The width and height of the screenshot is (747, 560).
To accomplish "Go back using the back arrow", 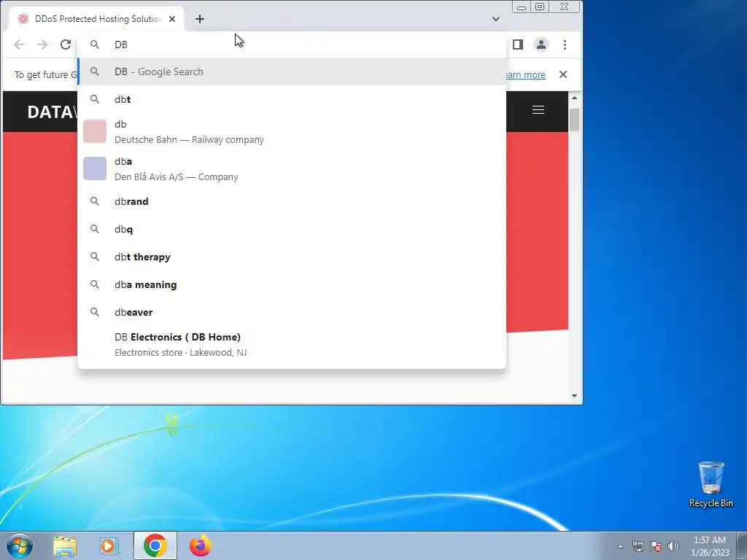I will (19, 44).
